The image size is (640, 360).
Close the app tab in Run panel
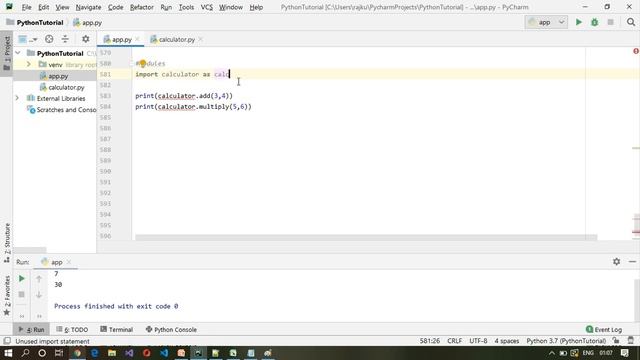pyautogui.click(x=69, y=262)
